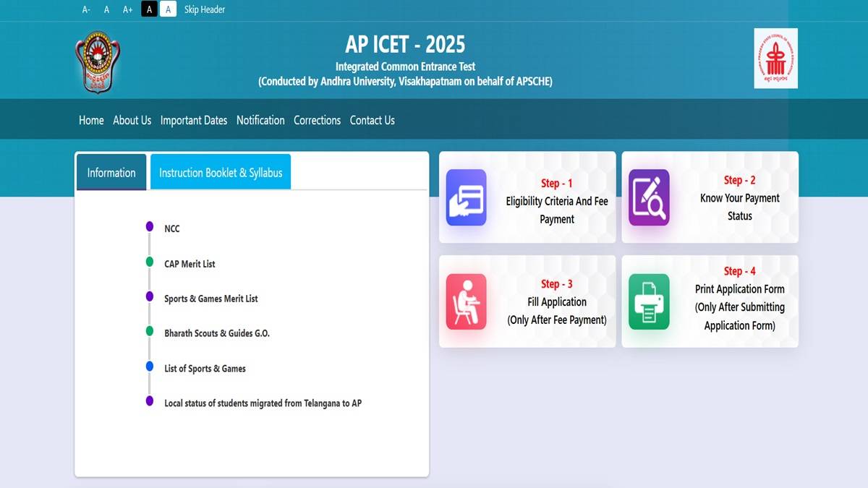
Task: Click the Step 3 fill application person icon
Action: [466, 301]
